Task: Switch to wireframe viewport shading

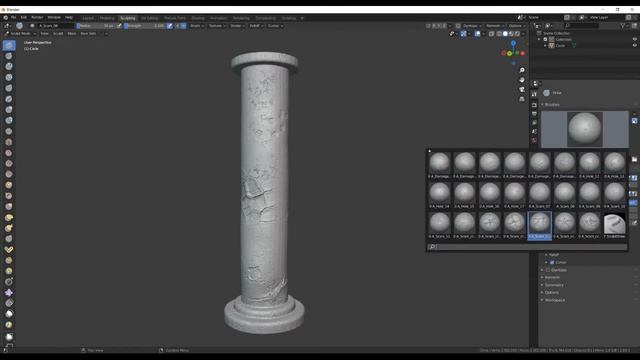Action: (499, 34)
